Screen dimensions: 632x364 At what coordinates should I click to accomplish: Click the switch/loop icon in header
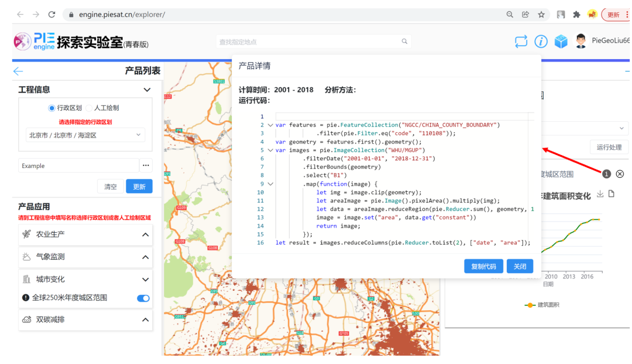tap(521, 41)
